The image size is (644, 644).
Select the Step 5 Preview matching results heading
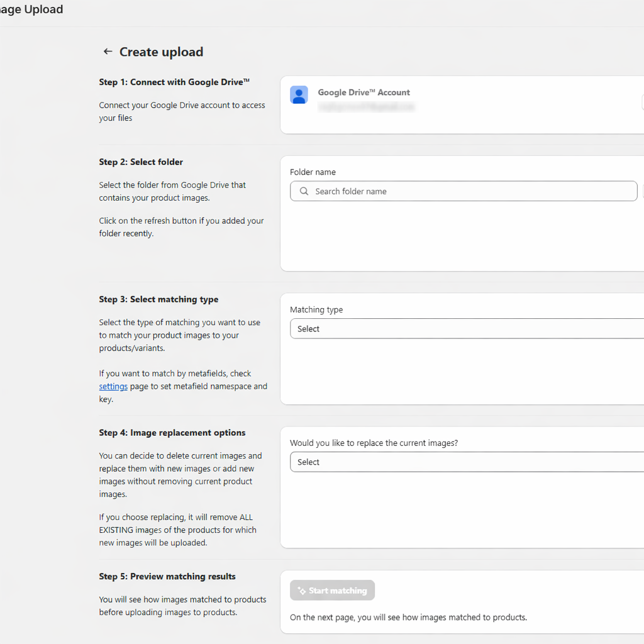pyautogui.click(x=167, y=577)
